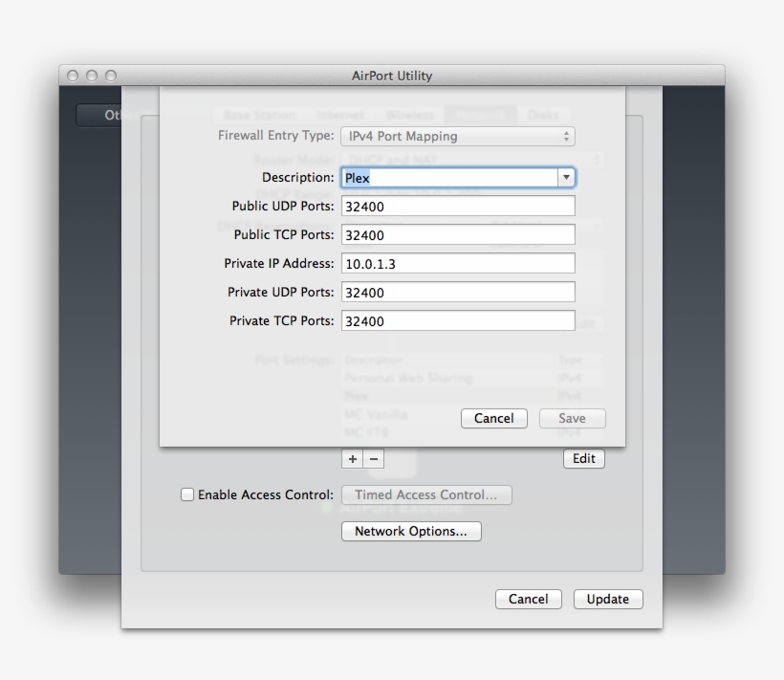Click into the Public UDP Ports field
Viewport: 784px width, 680px height.
[x=458, y=207]
